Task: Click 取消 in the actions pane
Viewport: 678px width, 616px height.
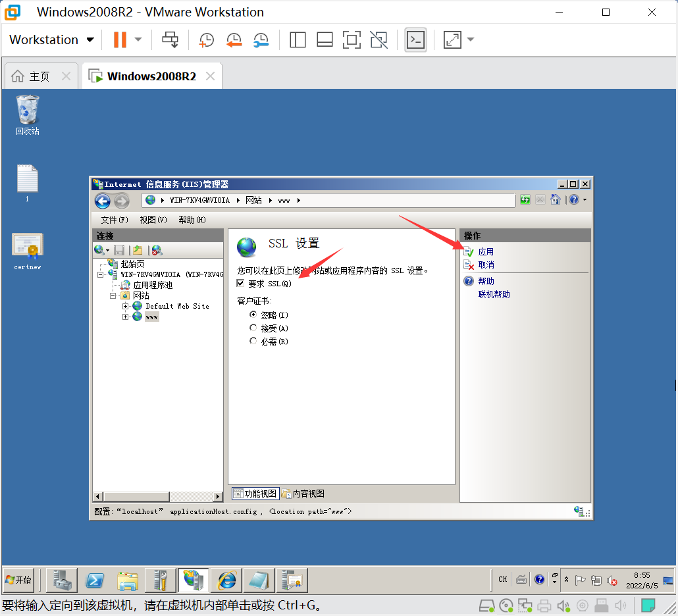Action: coord(486,265)
